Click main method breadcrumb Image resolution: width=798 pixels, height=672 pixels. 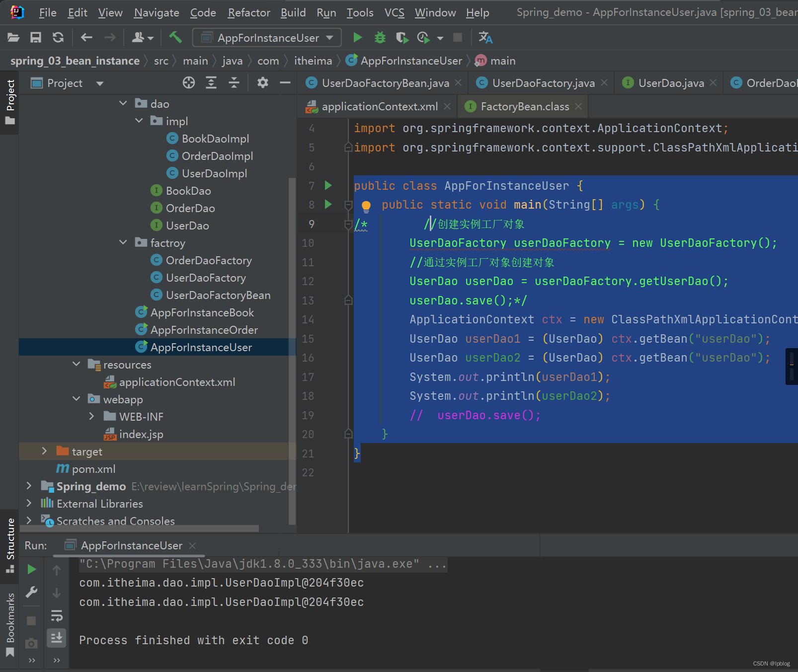pyautogui.click(x=495, y=61)
